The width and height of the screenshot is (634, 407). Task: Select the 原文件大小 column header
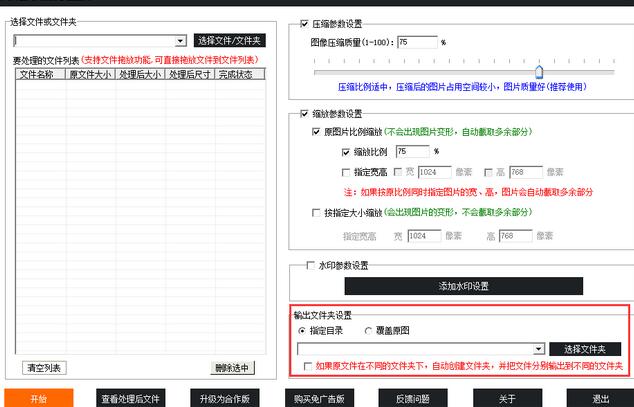click(90, 74)
